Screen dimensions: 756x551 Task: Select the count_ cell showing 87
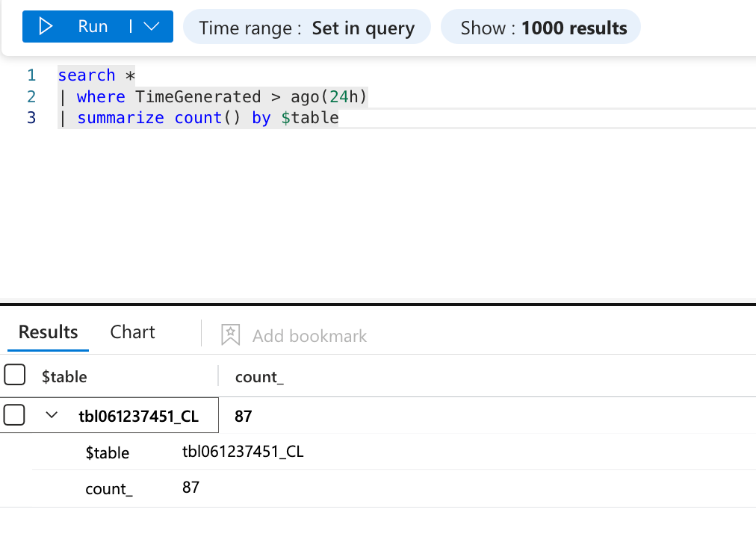(244, 416)
